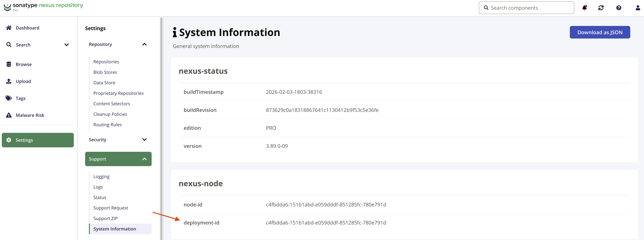Click the nexus-node section heading
Image resolution: width=644 pixels, height=240 pixels.
[201, 184]
